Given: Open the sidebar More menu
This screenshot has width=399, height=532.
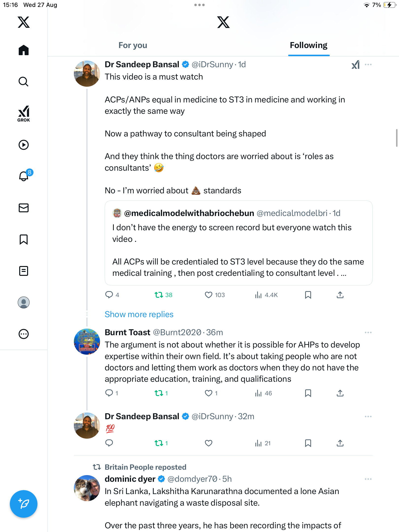Looking at the screenshot, I should (x=24, y=334).
